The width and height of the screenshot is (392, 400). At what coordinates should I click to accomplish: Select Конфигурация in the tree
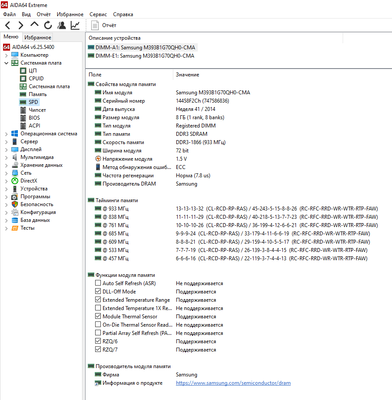[38, 212]
